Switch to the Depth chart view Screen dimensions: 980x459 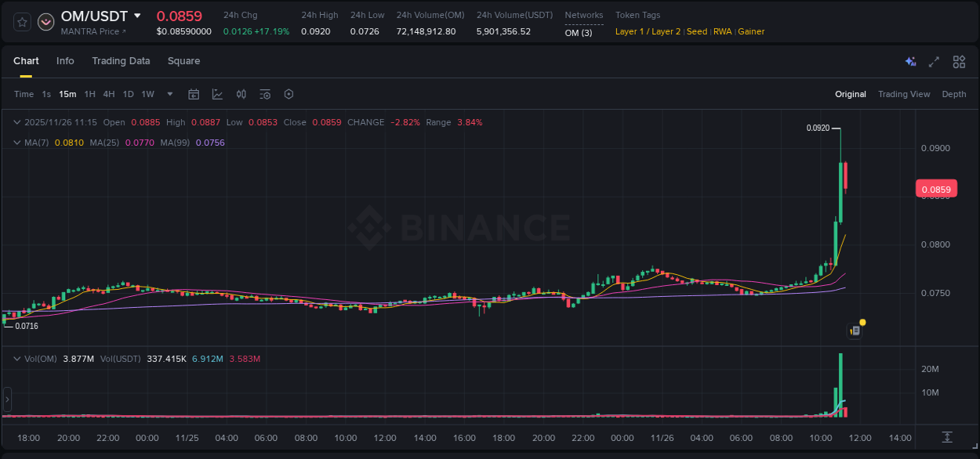point(954,94)
